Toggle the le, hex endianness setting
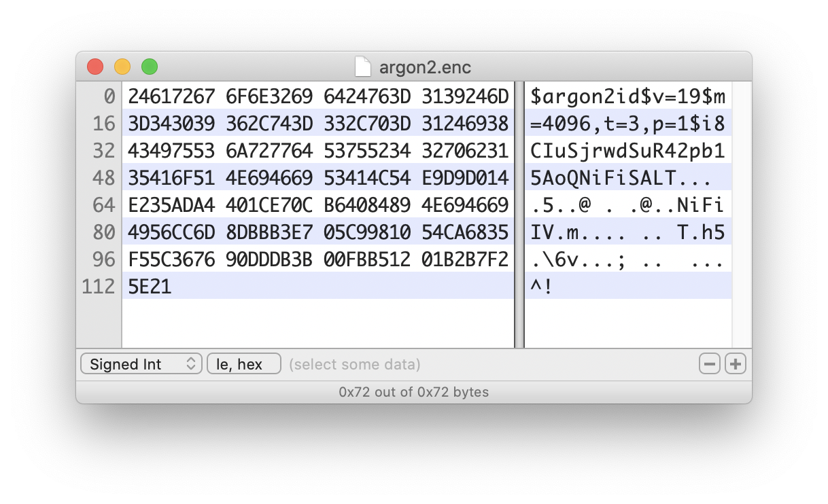This screenshot has width=828, height=504. pyautogui.click(x=243, y=363)
